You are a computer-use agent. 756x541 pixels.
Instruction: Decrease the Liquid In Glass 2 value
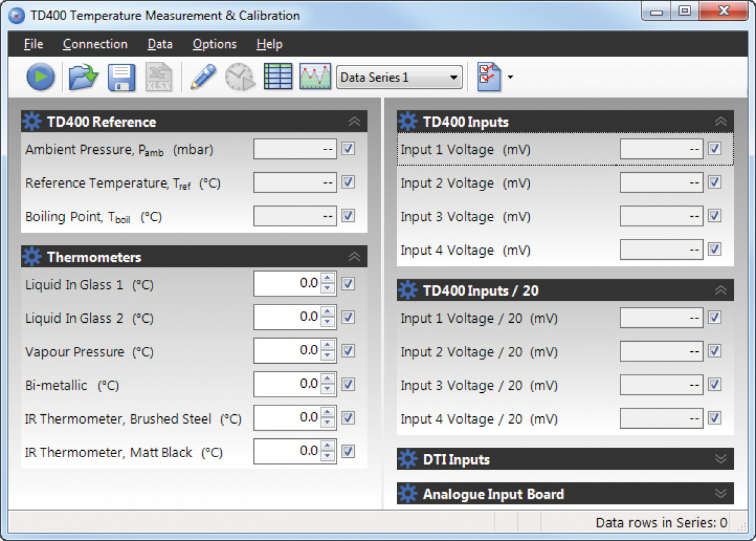pos(328,323)
